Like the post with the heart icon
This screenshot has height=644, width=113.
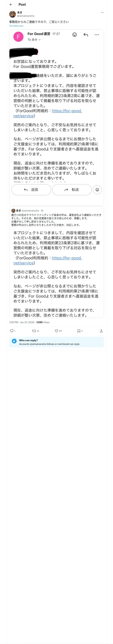tap(56, 331)
